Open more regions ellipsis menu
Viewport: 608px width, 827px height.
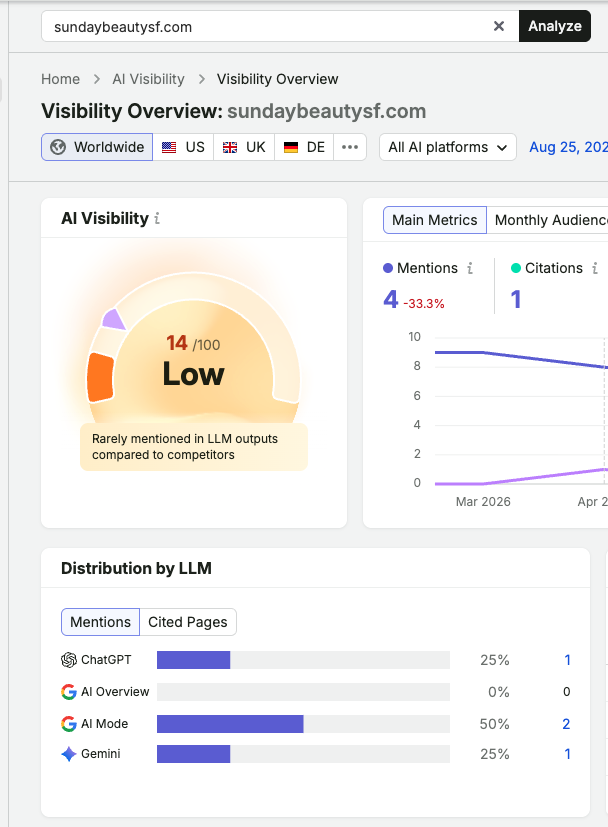(x=350, y=147)
